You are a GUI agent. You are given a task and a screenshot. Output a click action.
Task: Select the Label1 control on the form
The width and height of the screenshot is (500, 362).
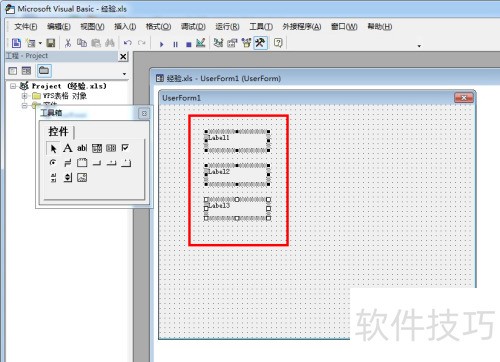[237, 141]
